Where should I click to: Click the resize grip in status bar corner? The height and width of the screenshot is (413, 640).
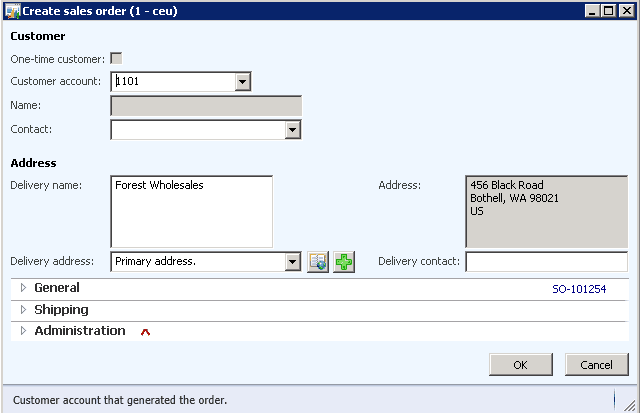point(630,404)
